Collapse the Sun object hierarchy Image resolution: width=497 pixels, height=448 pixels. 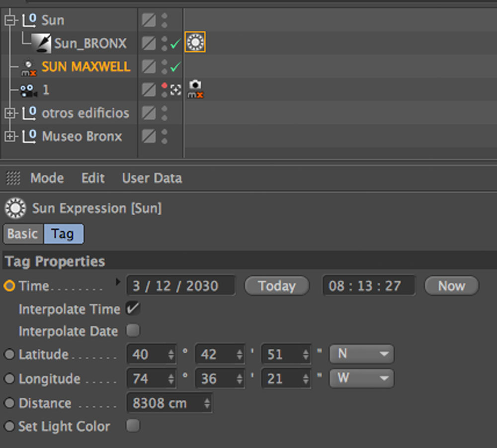10,20
